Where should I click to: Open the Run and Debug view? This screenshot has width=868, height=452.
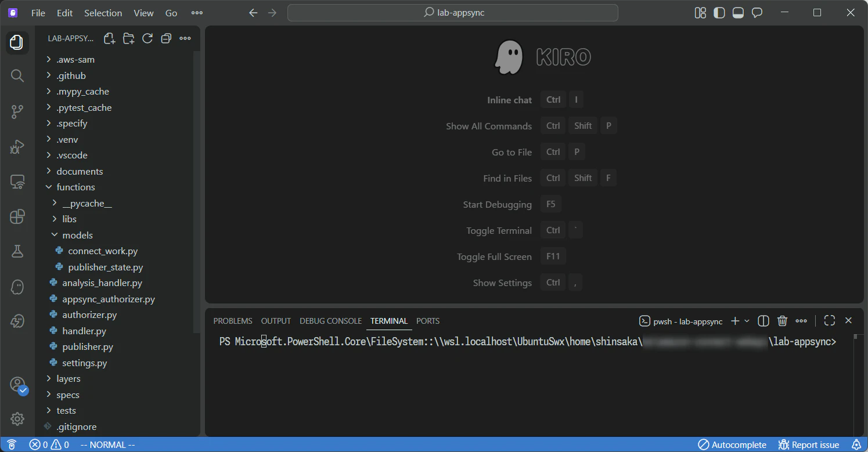pyautogui.click(x=17, y=147)
